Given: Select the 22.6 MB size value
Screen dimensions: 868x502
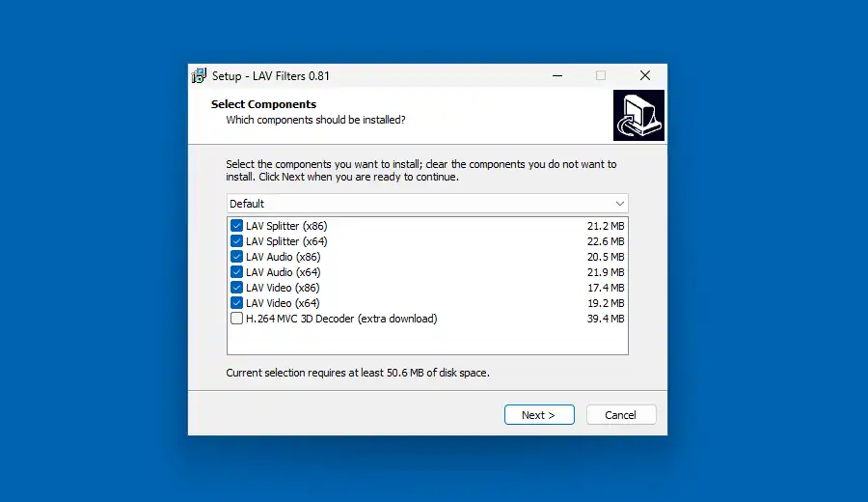Looking at the screenshot, I should pyautogui.click(x=606, y=241).
